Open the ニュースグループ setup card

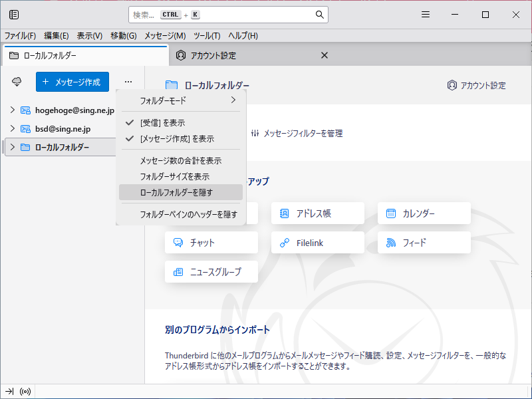coord(211,272)
